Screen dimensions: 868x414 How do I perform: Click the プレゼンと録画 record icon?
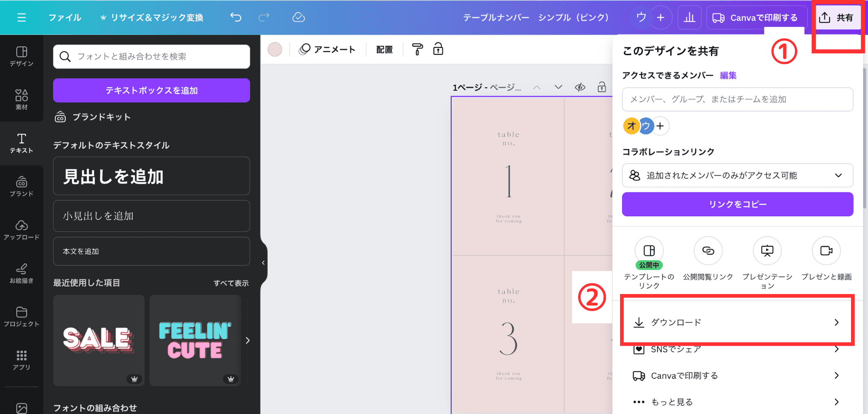826,251
